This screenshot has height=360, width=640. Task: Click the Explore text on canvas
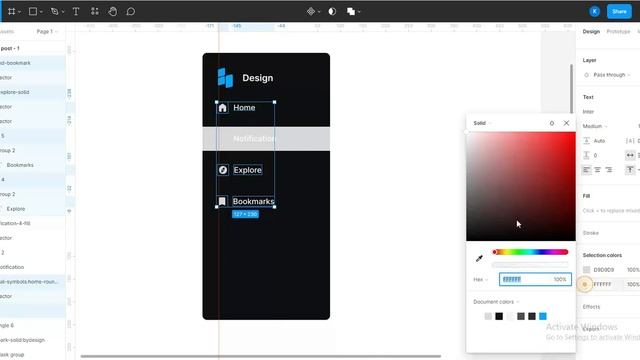[x=247, y=170]
